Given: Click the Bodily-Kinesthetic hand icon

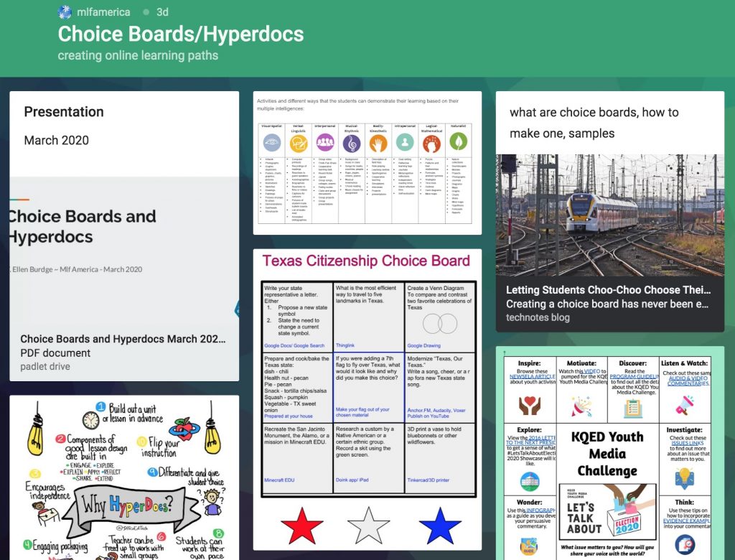Looking at the screenshot, I should [378, 143].
